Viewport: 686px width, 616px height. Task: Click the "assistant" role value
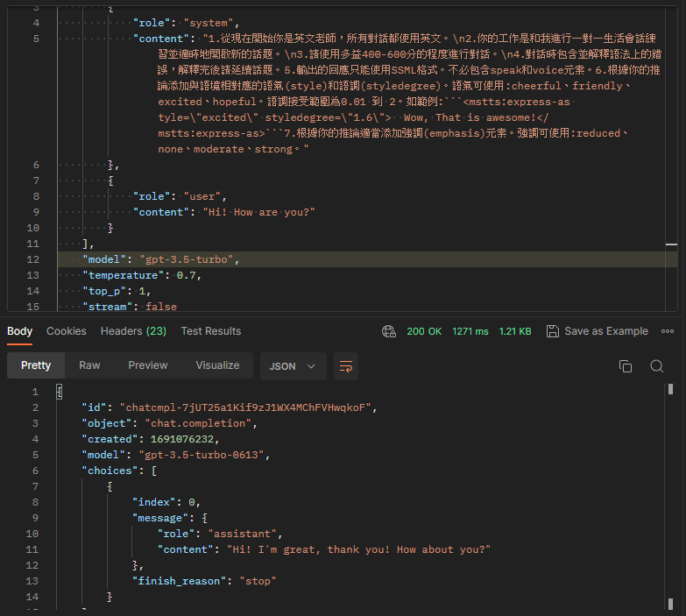pos(243,534)
